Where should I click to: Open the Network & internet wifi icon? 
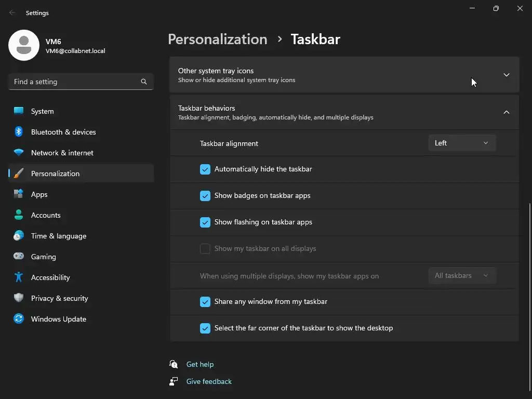(x=19, y=153)
